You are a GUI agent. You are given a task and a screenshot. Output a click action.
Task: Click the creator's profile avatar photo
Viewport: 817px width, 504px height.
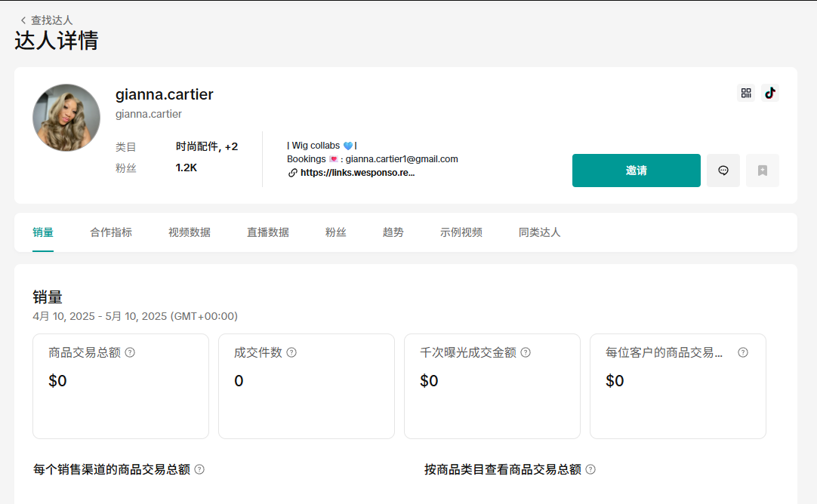[x=66, y=118]
